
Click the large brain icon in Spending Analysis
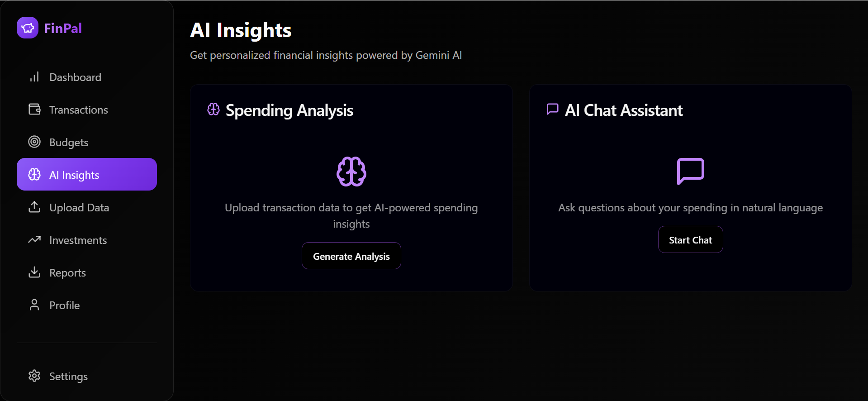click(x=351, y=172)
